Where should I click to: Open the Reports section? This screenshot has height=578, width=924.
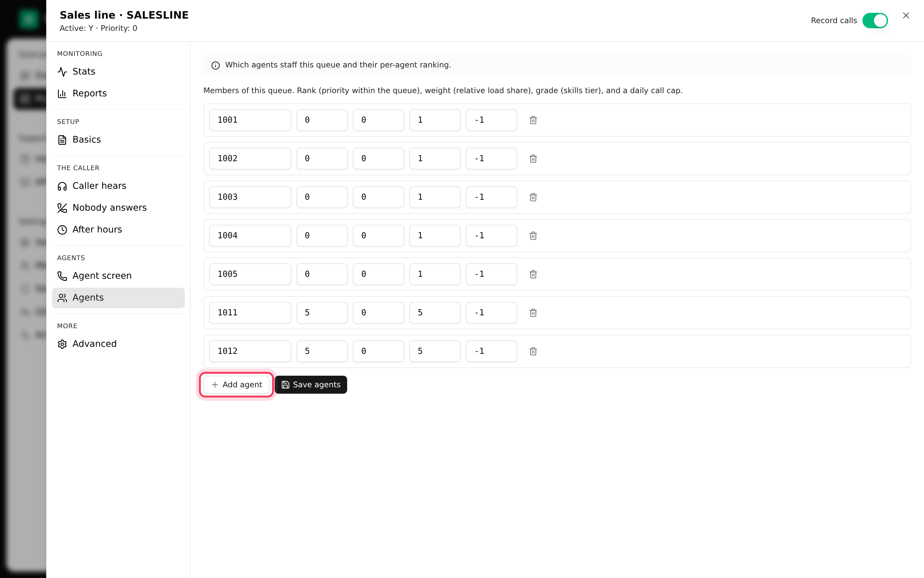(118, 93)
